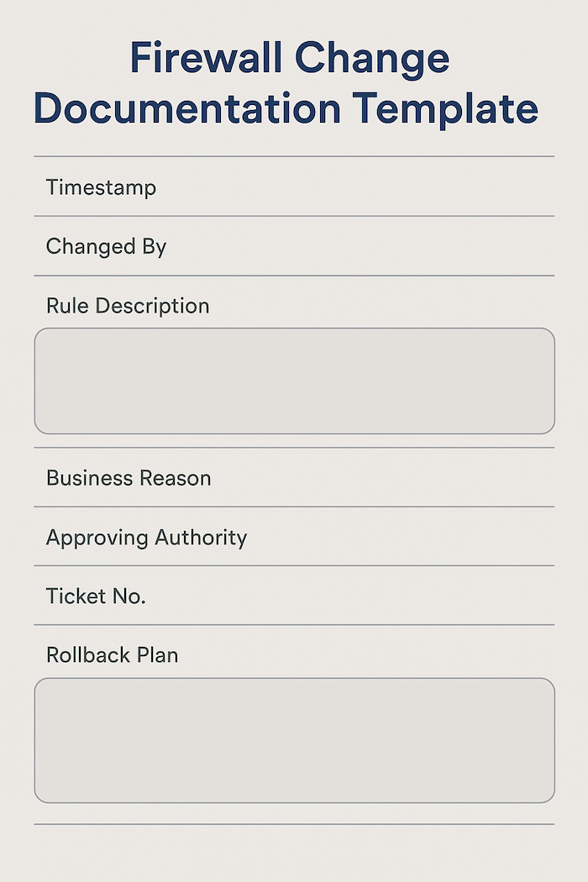Click the divider line below the Rollback Plan box
This screenshot has width=588, height=882.
tap(294, 824)
